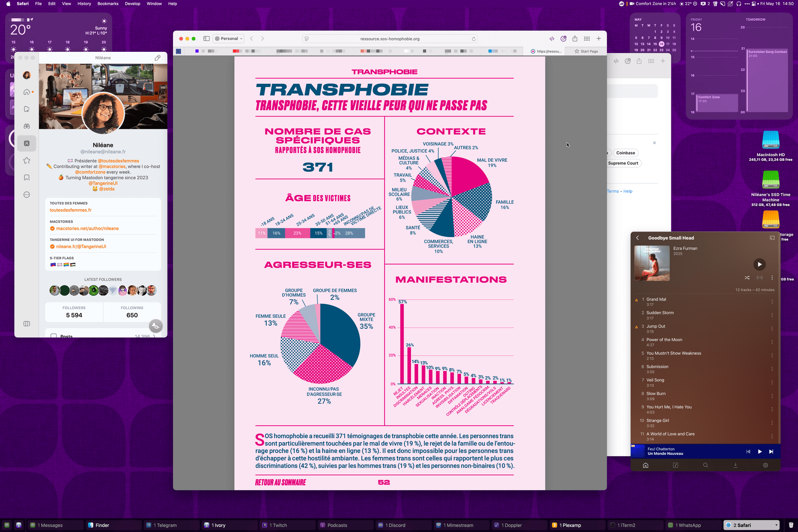Go back in Safari
The height and width of the screenshot is (532, 798).
[x=252, y=39]
